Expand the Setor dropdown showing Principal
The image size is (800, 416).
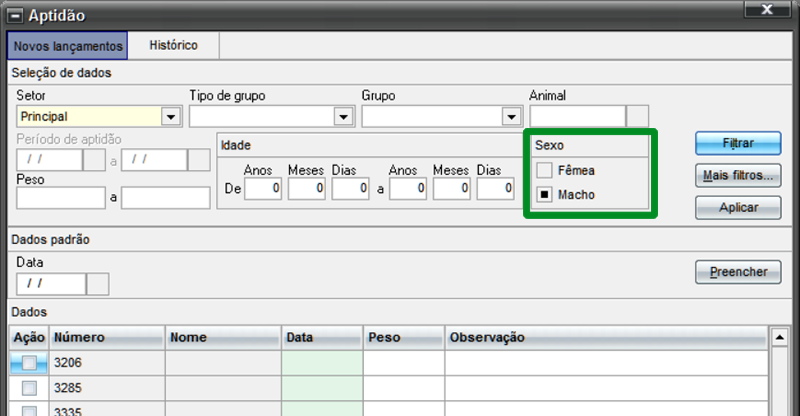171,117
